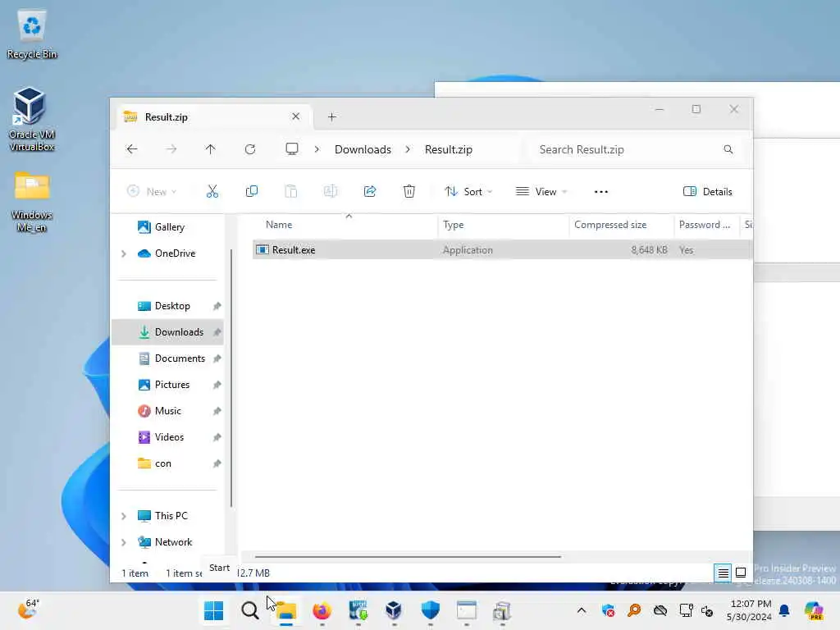Go up one folder level
This screenshot has height=630, width=840.
tap(211, 149)
